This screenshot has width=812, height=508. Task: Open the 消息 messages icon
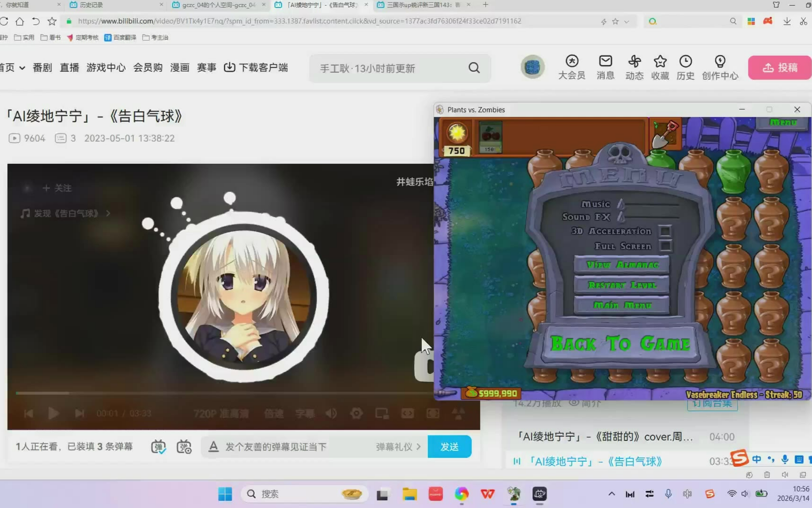pos(605,61)
